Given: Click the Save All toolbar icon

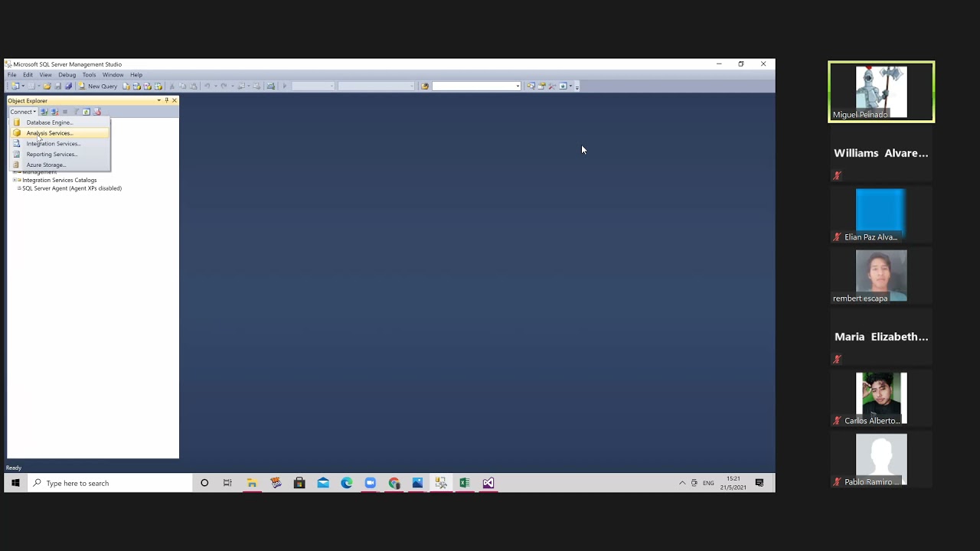Looking at the screenshot, I should click(x=68, y=86).
